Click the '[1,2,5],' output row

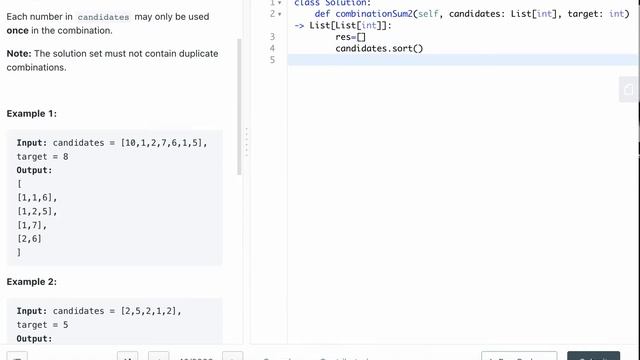pyautogui.click(x=37, y=211)
